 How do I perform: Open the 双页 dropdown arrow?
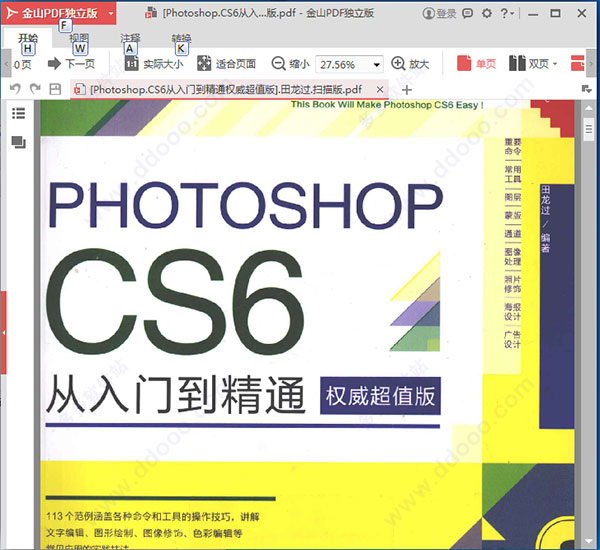555,64
